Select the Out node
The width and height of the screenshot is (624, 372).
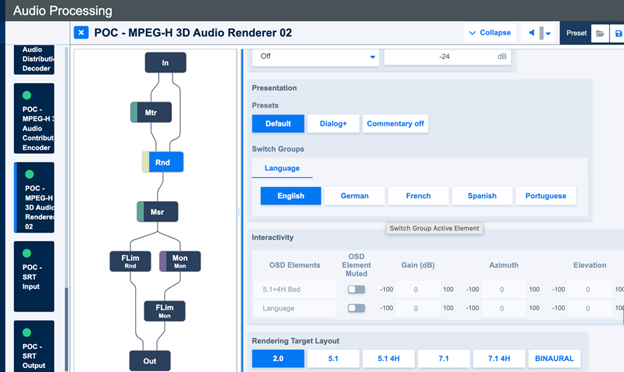[x=150, y=361]
